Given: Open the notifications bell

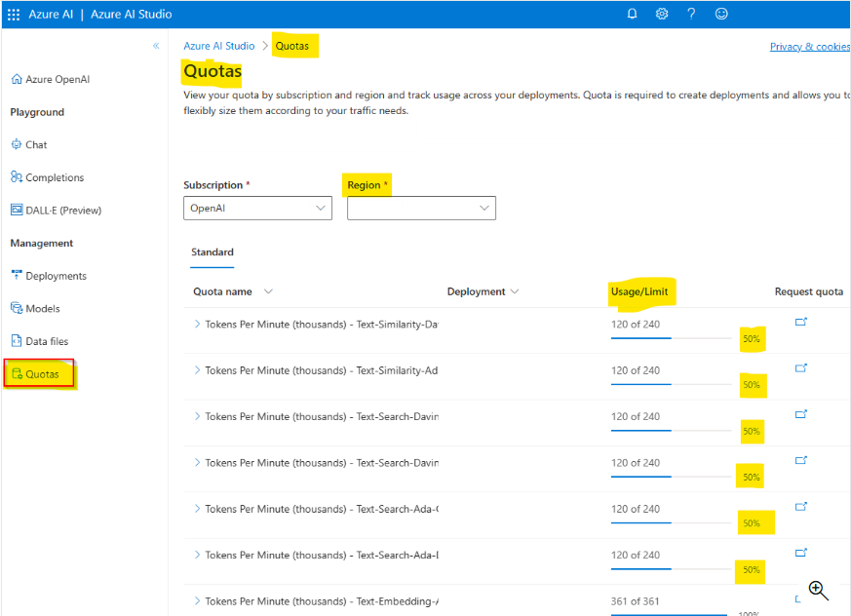Looking at the screenshot, I should [632, 14].
